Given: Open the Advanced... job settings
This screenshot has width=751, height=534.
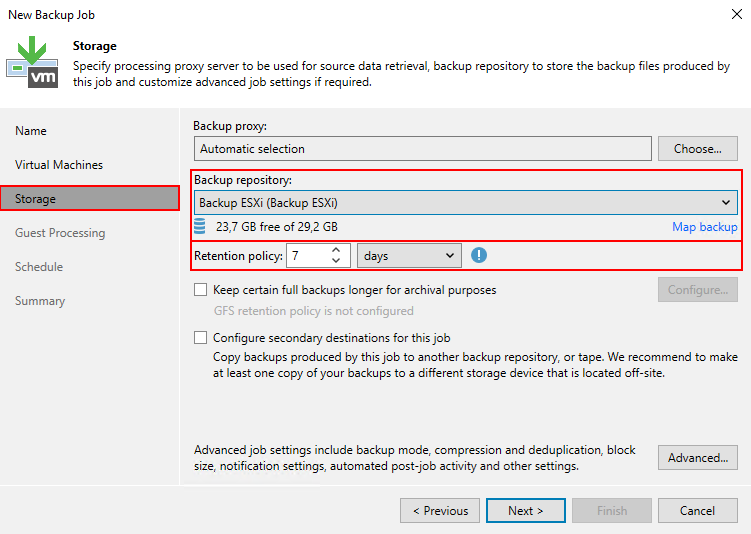Looking at the screenshot, I should pyautogui.click(x=697, y=458).
